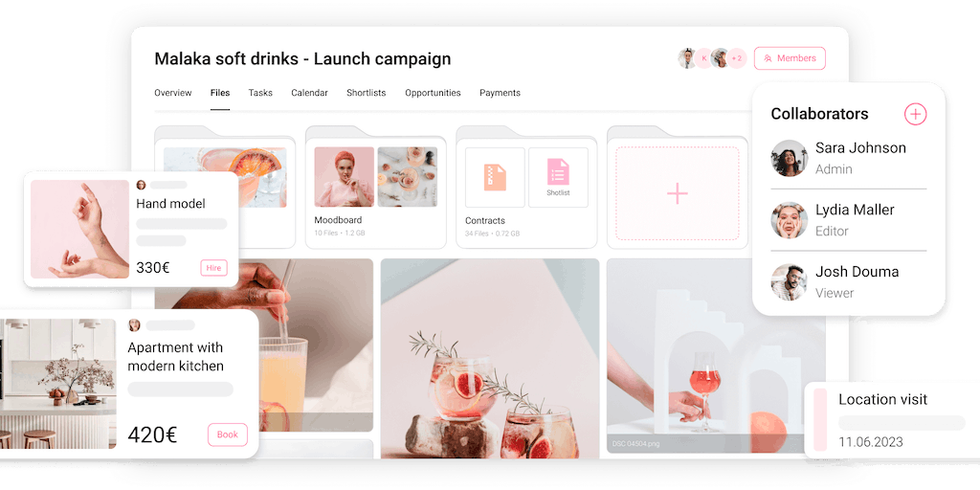Click the Viewer role label
The width and height of the screenshot is (980, 490).
[835, 293]
